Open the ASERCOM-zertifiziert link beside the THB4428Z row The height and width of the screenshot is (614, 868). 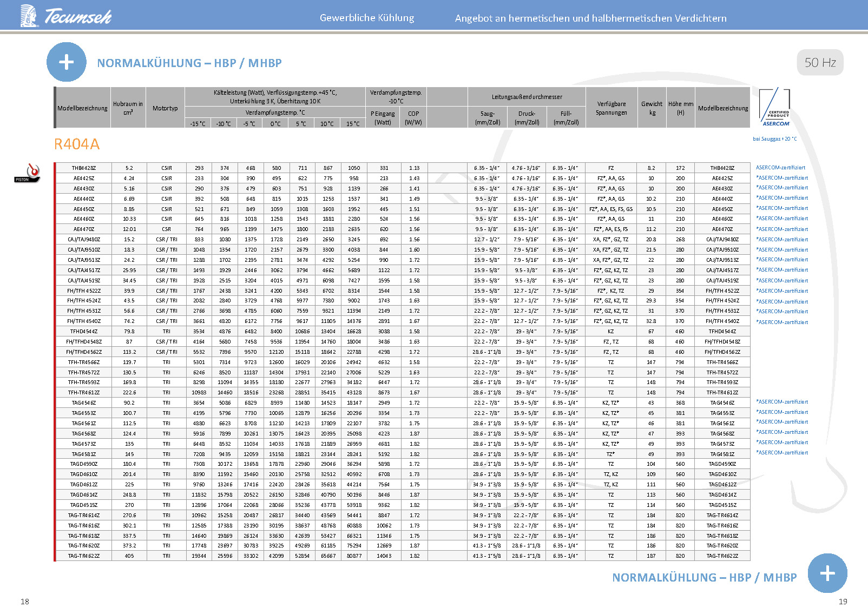pos(780,168)
